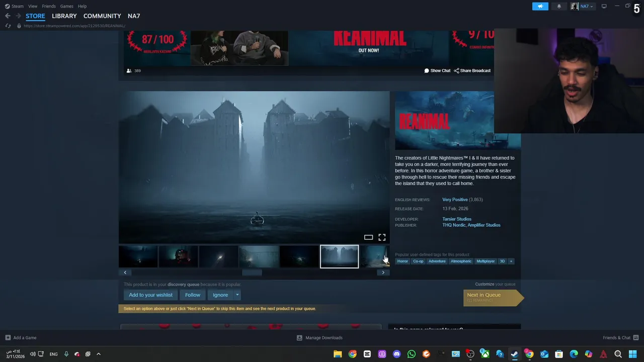Screen dimensions: 644x362
Task: Open OBS Studio from the taskbar
Action: click(470, 354)
